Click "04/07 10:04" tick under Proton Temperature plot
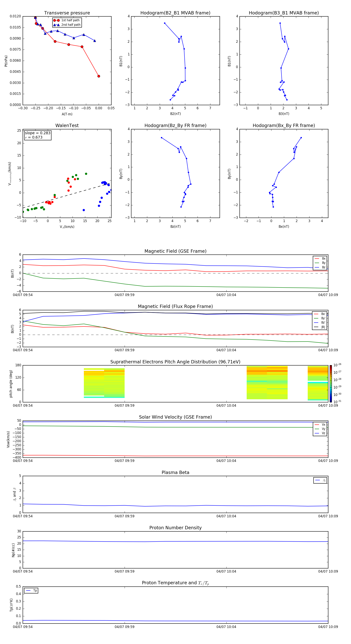The height and width of the screenshot is (644, 351). coord(226,627)
